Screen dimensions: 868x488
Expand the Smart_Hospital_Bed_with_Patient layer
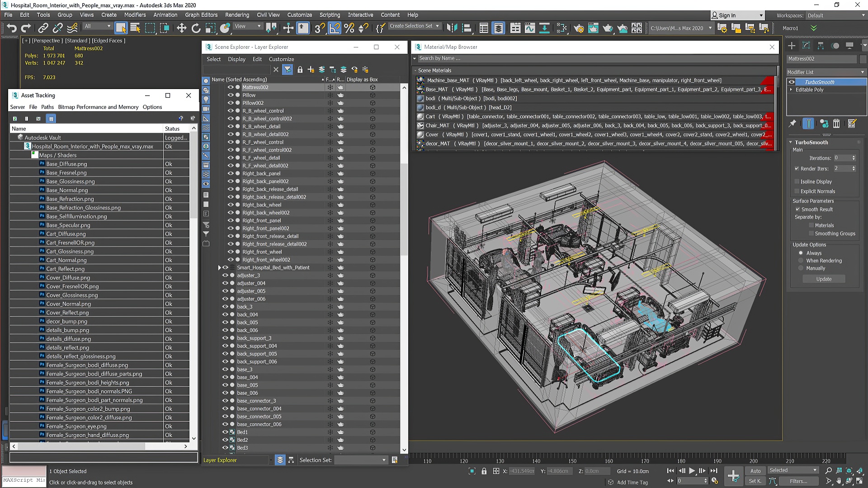pyautogui.click(x=220, y=268)
